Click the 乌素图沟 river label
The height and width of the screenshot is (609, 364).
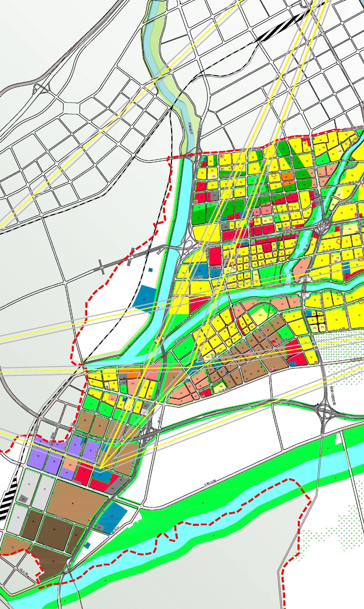click(x=191, y=128)
